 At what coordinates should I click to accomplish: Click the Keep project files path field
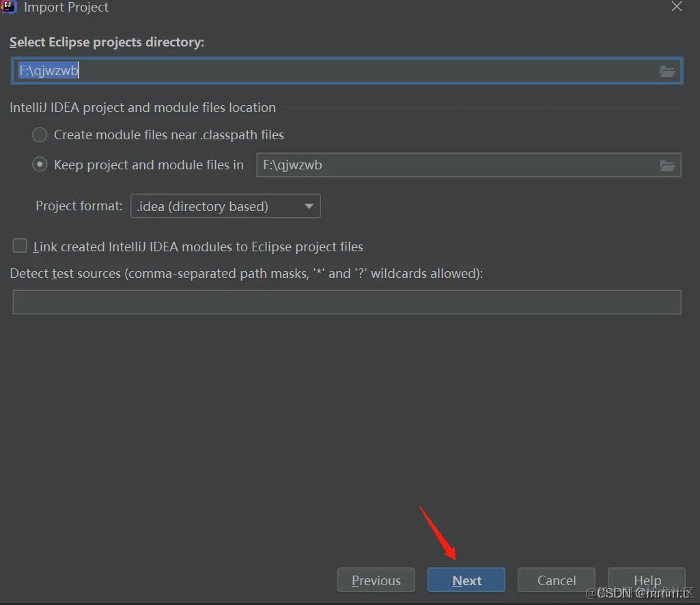pyautogui.click(x=468, y=165)
